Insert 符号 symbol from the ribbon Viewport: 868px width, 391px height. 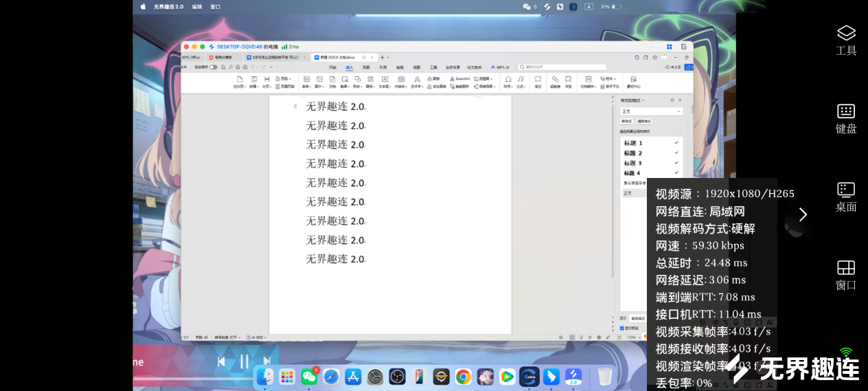tap(508, 82)
